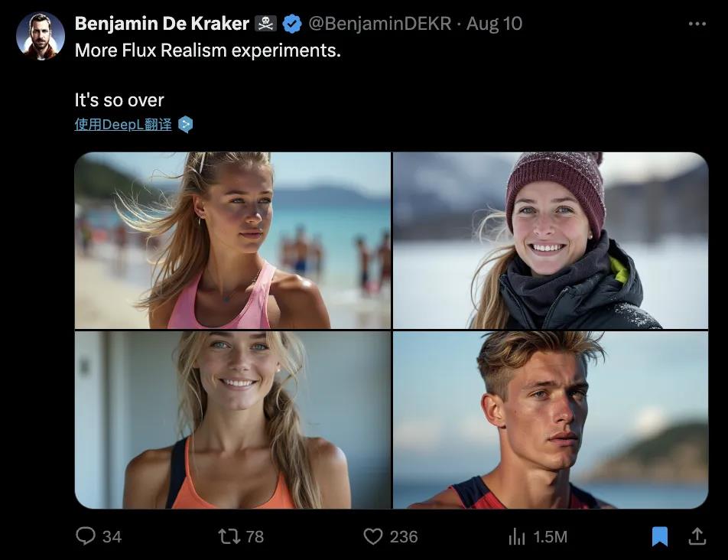The height and width of the screenshot is (560, 728).
Task: Click the DeepL logo icon
Action: click(x=185, y=125)
